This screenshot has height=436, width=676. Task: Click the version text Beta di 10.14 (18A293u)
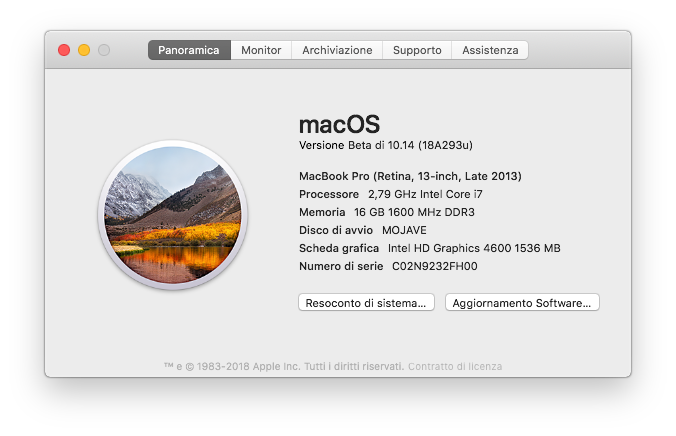click(x=410, y=145)
